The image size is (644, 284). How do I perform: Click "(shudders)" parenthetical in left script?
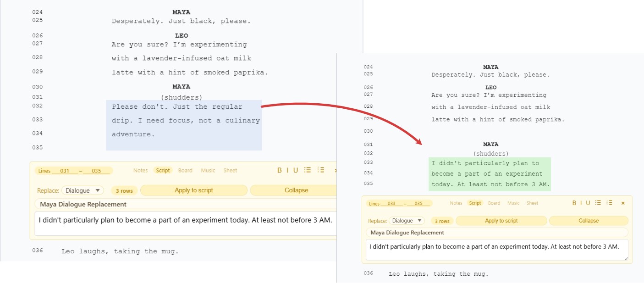pyautogui.click(x=182, y=97)
